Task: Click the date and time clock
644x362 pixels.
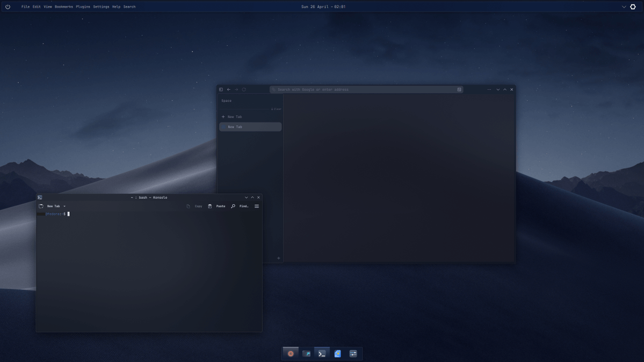Action: 323,6
